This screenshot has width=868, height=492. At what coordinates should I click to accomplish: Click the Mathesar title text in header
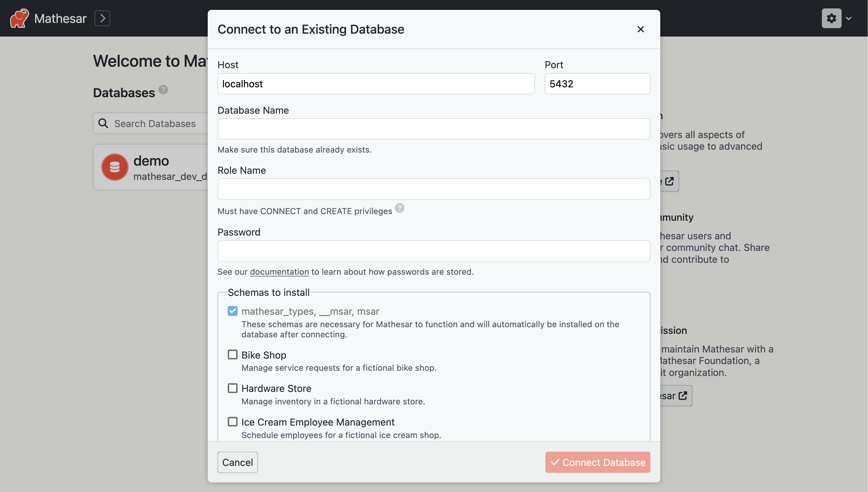click(x=60, y=19)
